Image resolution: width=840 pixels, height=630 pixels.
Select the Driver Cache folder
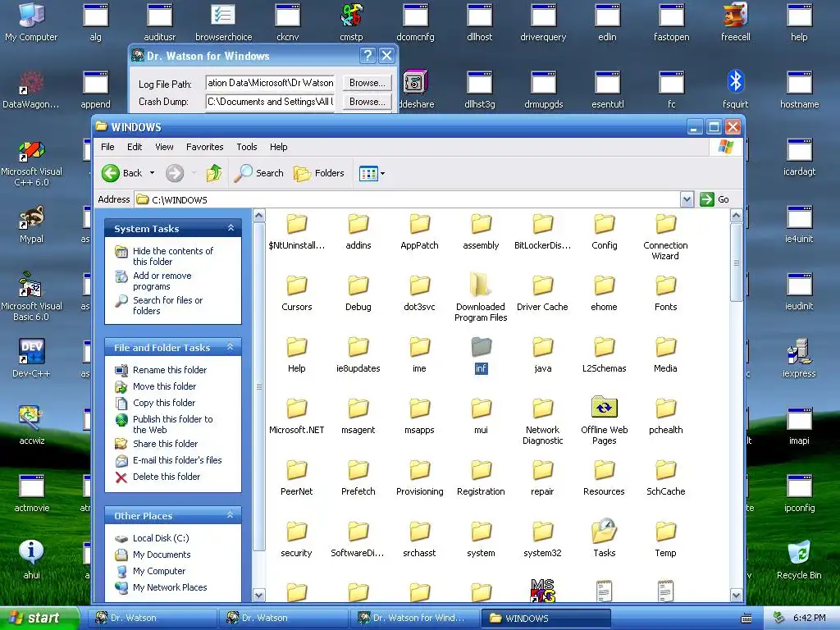(542, 293)
